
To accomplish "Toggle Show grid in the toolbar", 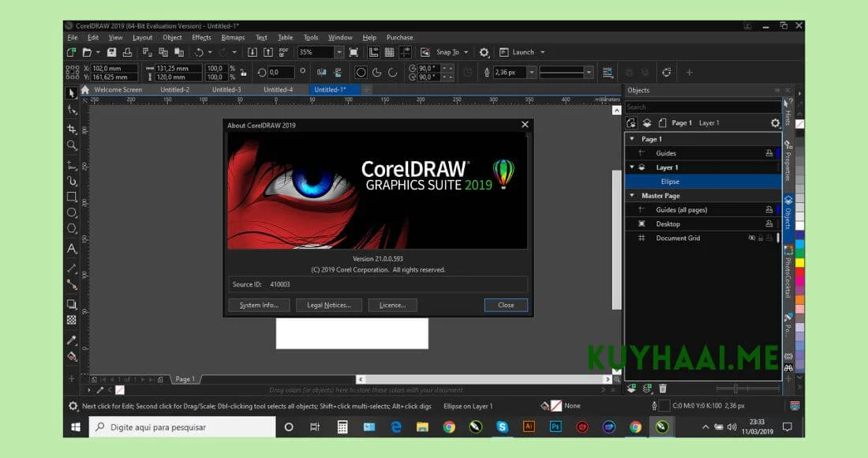I will 390,52.
